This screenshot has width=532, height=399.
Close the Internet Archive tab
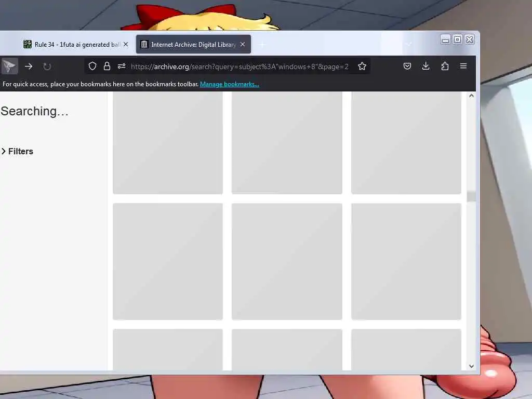click(x=243, y=45)
